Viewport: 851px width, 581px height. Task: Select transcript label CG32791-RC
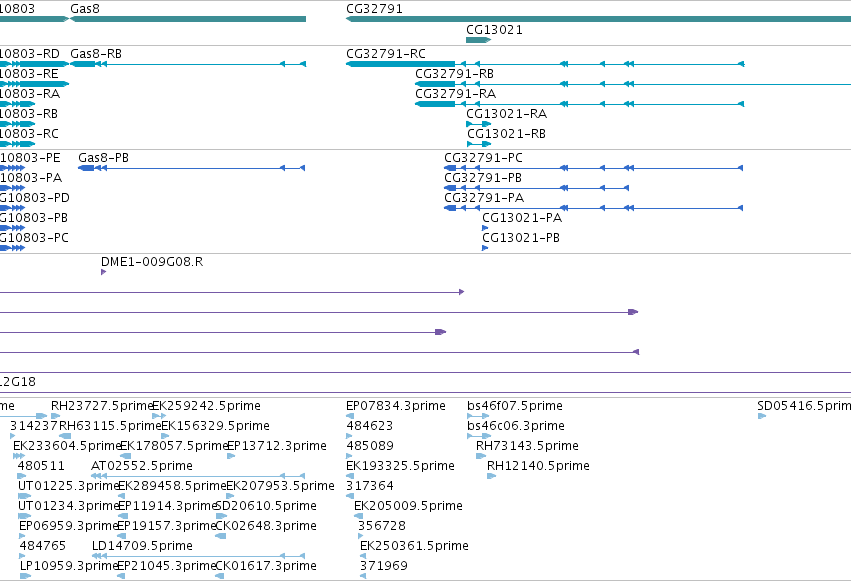point(385,54)
